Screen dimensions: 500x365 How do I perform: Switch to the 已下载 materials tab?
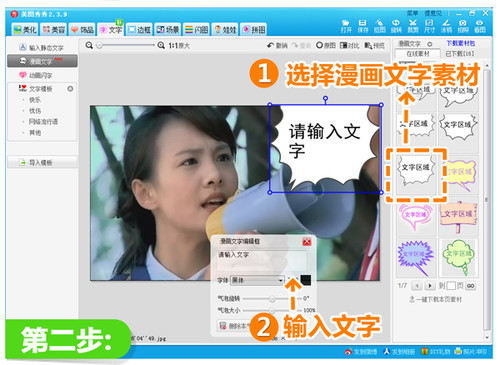coord(460,54)
